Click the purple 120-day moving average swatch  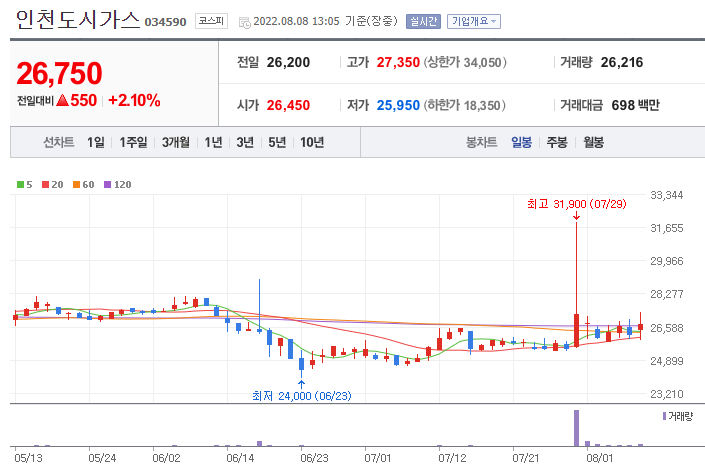point(107,184)
